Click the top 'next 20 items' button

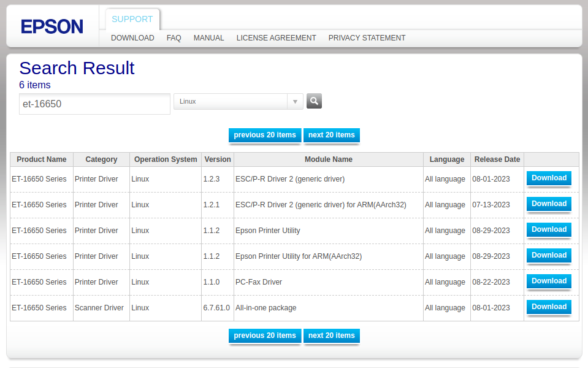tap(332, 135)
